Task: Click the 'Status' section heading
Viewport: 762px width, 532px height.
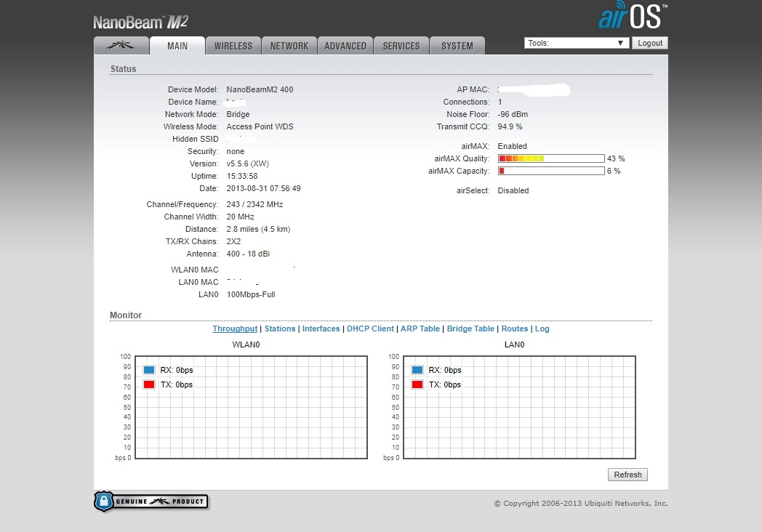Action: click(123, 69)
